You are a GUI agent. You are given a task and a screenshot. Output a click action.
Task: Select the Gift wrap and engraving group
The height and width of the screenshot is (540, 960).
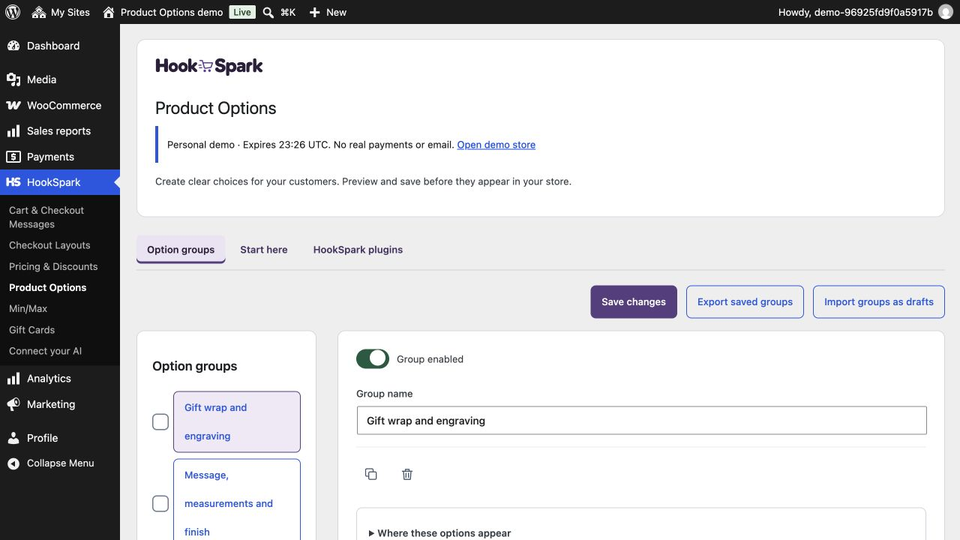click(237, 422)
